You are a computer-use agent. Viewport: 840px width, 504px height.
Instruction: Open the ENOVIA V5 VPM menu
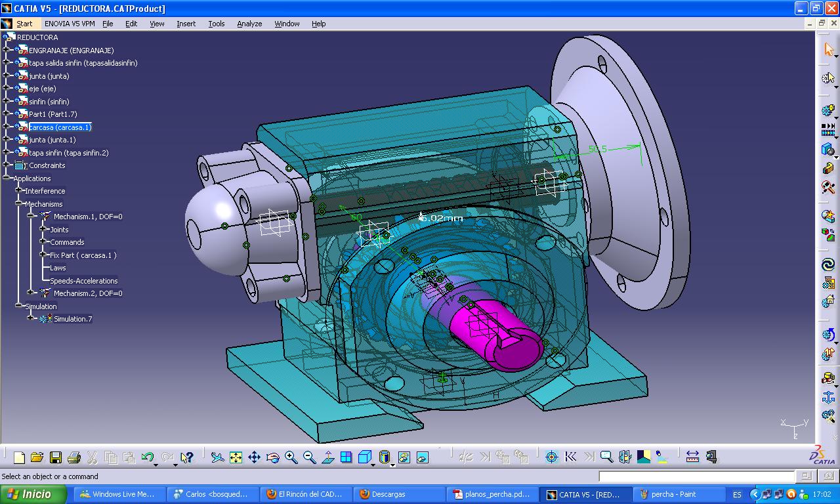point(70,24)
